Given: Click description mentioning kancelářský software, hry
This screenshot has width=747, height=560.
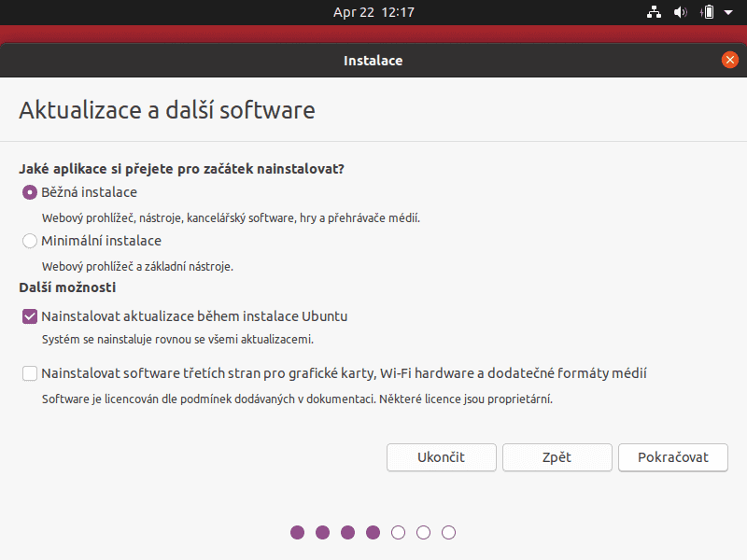Looking at the screenshot, I should (x=231, y=218).
